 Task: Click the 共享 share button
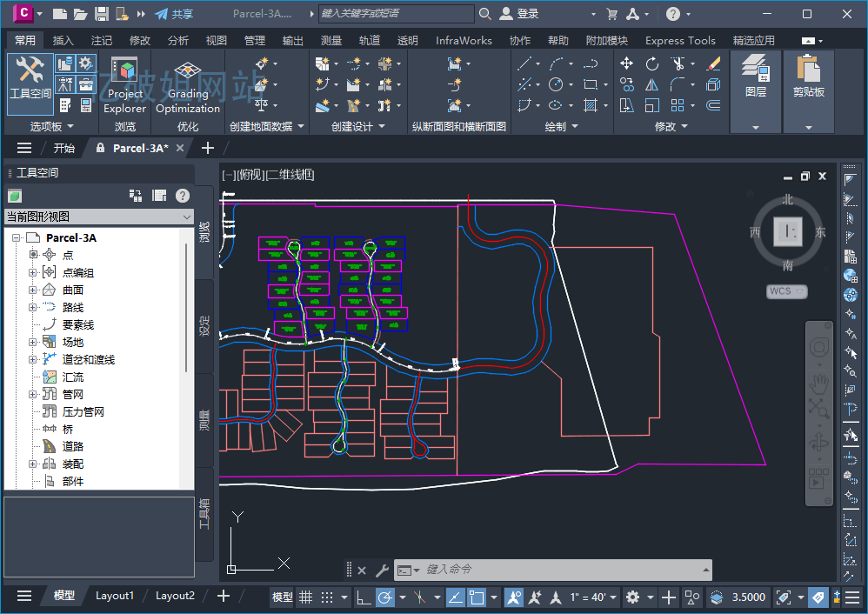[x=174, y=14]
